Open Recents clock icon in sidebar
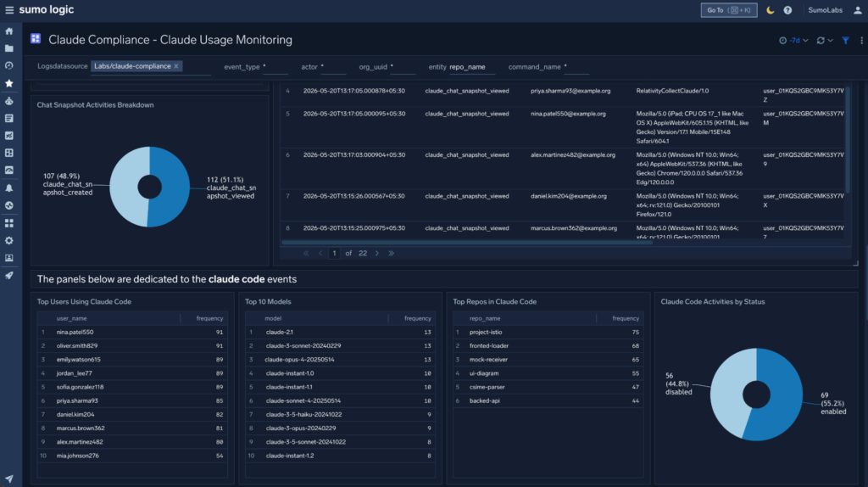This screenshot has height=487, width=868. (x=9, y=65)
